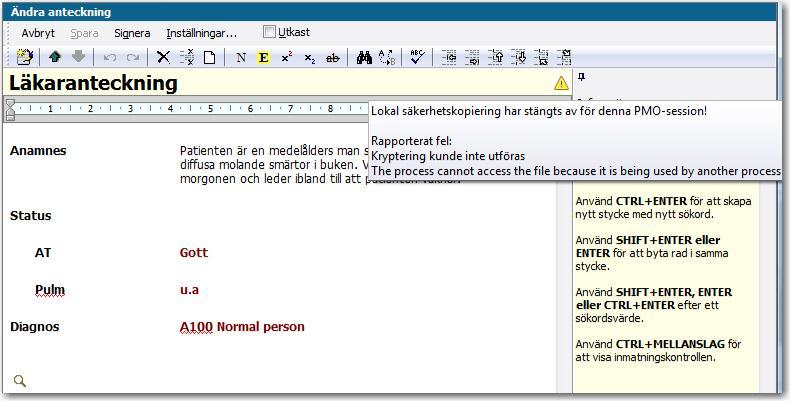Open search with the binoculars icon
790x401 pixels.
click(364, 58)
